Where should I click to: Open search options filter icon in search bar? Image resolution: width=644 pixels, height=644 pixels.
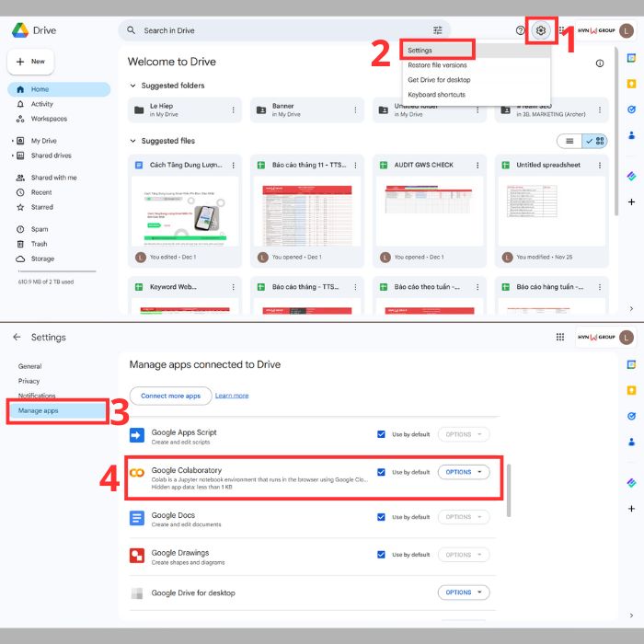click(x=437, y=30)
